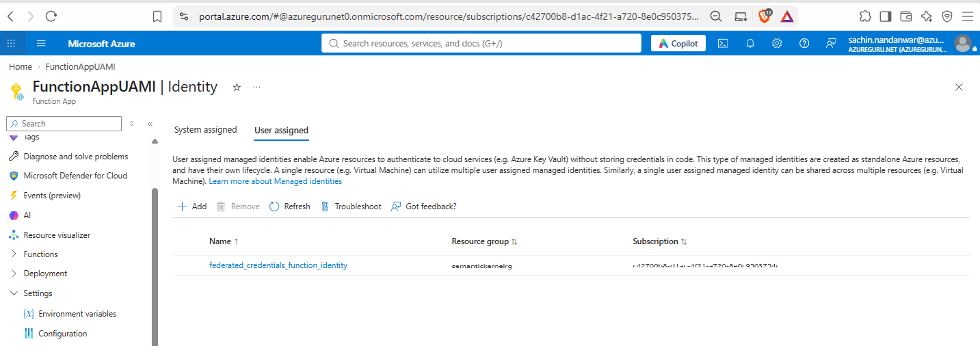Image resolution: width=980 pixels, height=346 pixels.
Task: Click FunctionAppUAMI breadcrumb link
Action: [x=80, y=66]
